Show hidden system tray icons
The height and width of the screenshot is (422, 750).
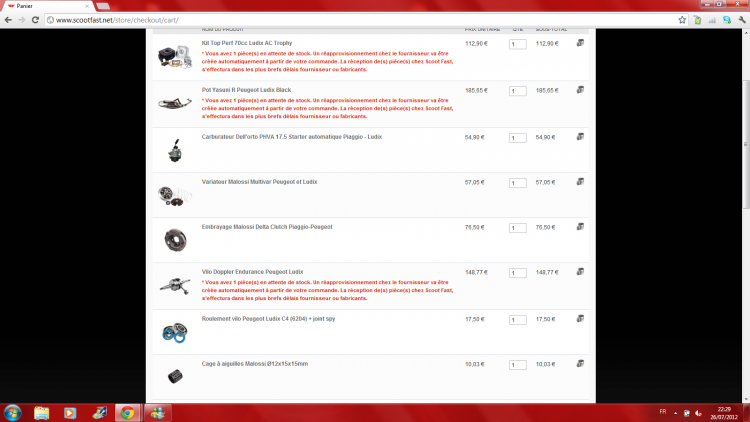675,413
